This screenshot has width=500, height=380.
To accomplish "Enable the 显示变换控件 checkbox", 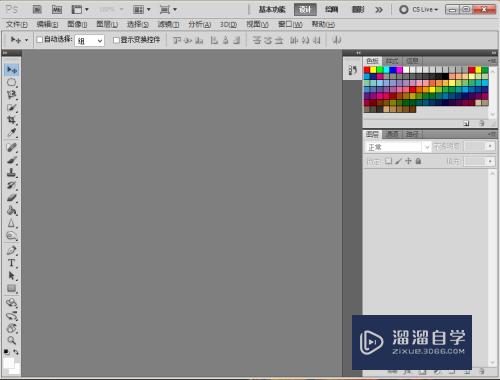I will click(x=116, y=40).
